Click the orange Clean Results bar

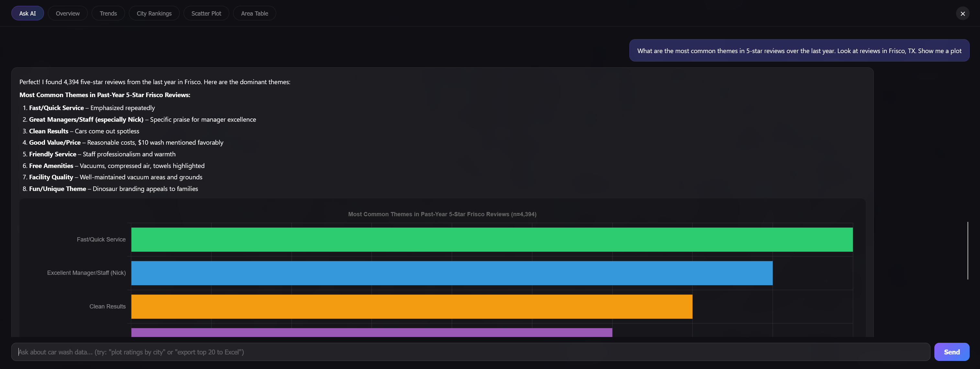(x=411, y=307)
